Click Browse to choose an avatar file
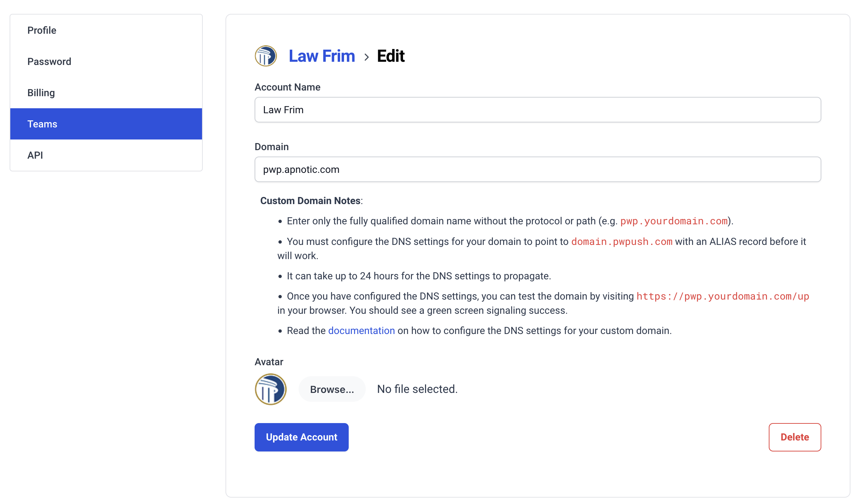The height and width of the screenshot is (504, 865). click(332, 389)
